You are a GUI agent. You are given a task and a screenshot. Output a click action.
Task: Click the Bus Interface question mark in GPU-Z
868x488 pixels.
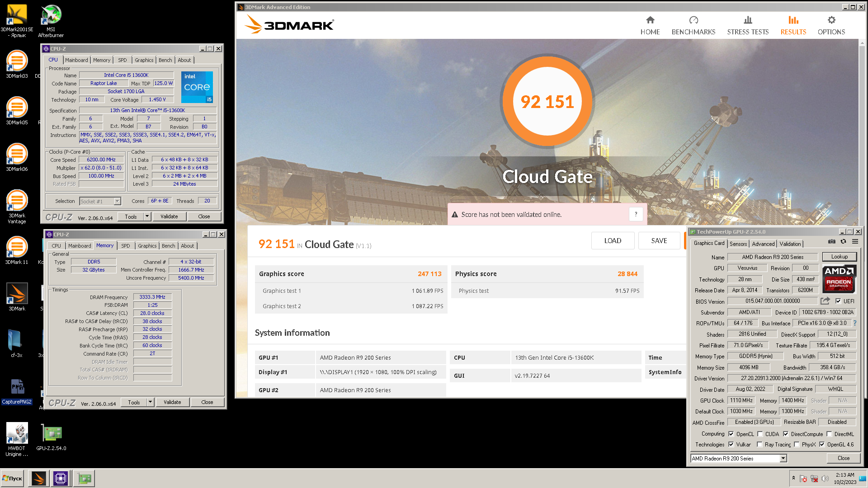tap(854, 323)
